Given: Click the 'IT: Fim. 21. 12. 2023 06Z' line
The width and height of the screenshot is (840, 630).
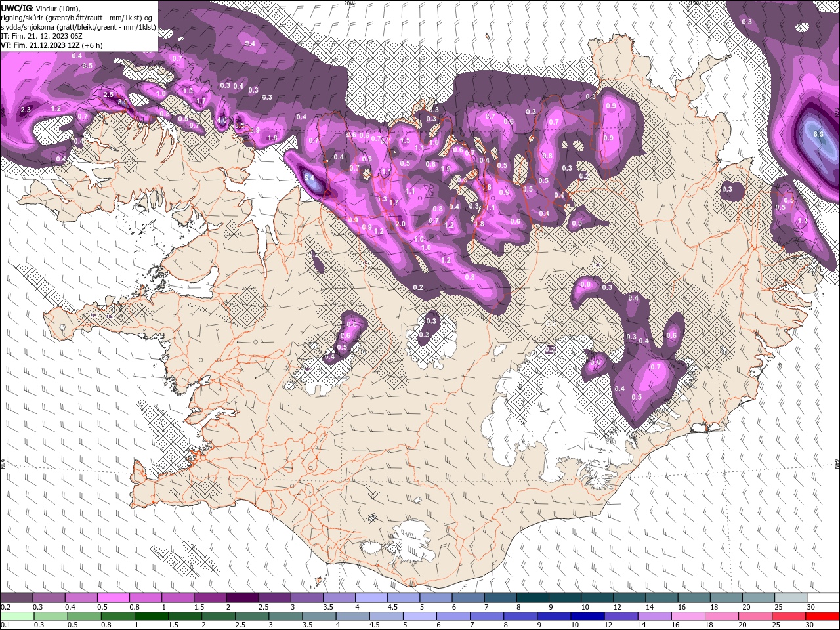Looking at the screenshot, I should click(x=41, y=36).
